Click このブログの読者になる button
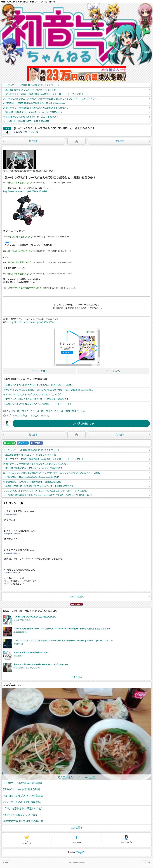This screenshot has height=868, width=153. click(x=81, y=424)
